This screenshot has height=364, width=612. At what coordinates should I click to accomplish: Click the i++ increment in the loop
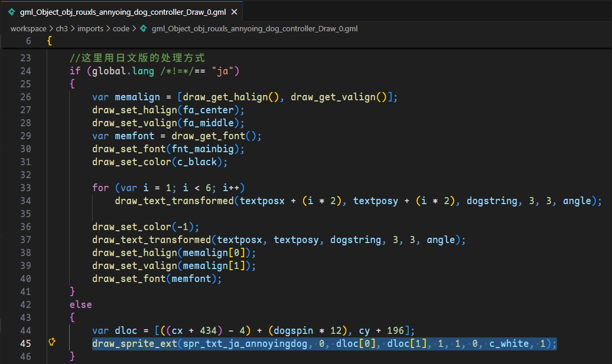point(230,188)
